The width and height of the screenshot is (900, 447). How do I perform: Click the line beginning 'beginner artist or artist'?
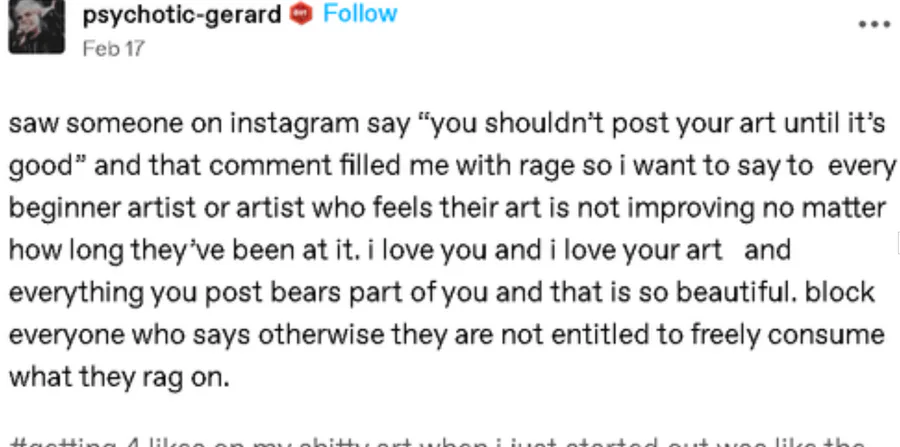click(x=447, y=210)
